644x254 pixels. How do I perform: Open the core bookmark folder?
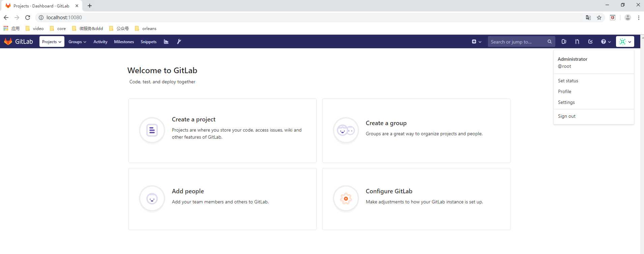coord(58,28)
